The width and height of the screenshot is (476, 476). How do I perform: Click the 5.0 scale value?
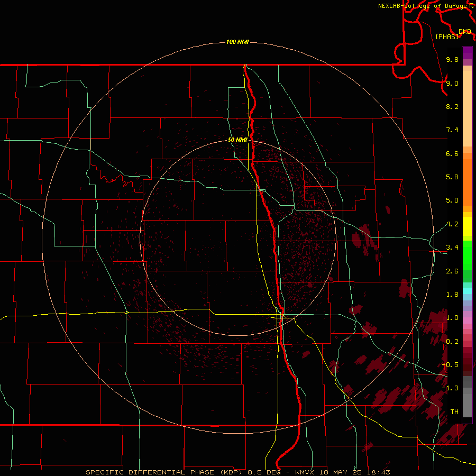[452, 200]
